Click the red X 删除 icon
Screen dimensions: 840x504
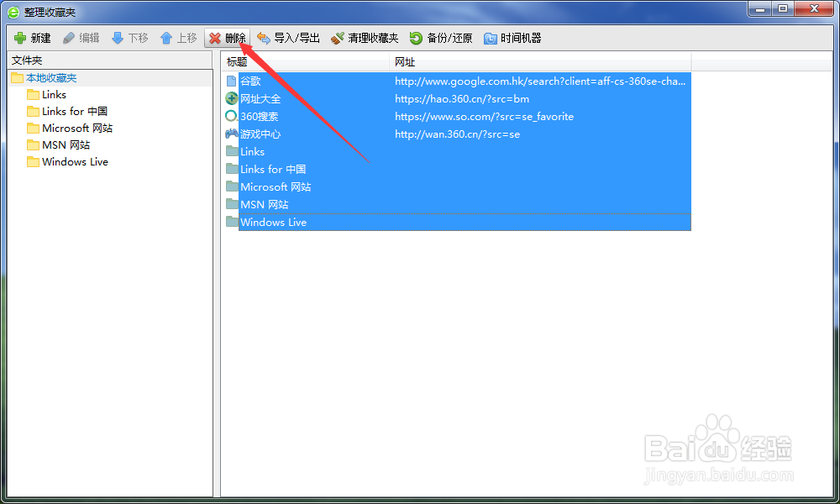coord(215,38)
